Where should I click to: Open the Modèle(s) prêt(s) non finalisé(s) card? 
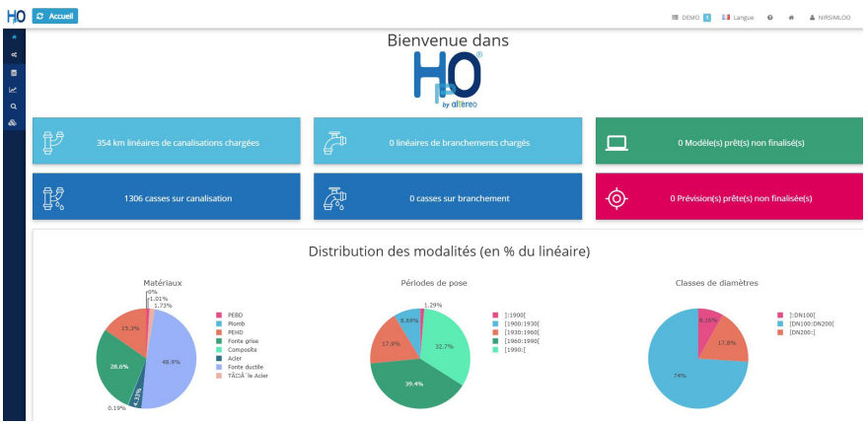(x=729, y=141)
